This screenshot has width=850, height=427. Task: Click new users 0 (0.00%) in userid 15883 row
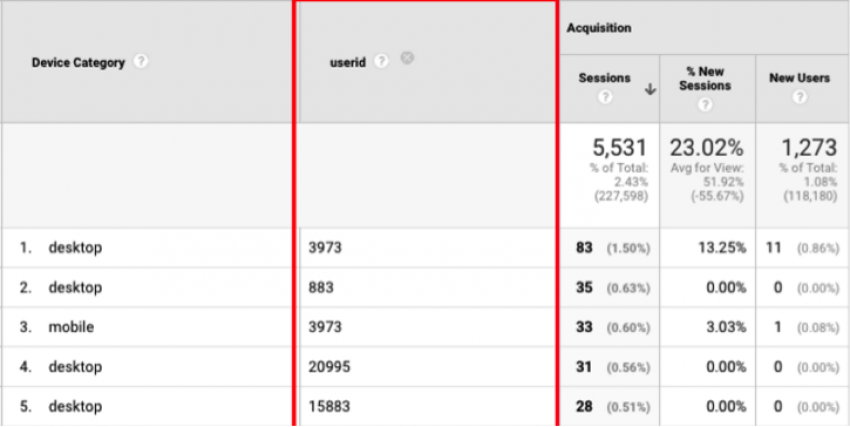click(x=806, y=407)
